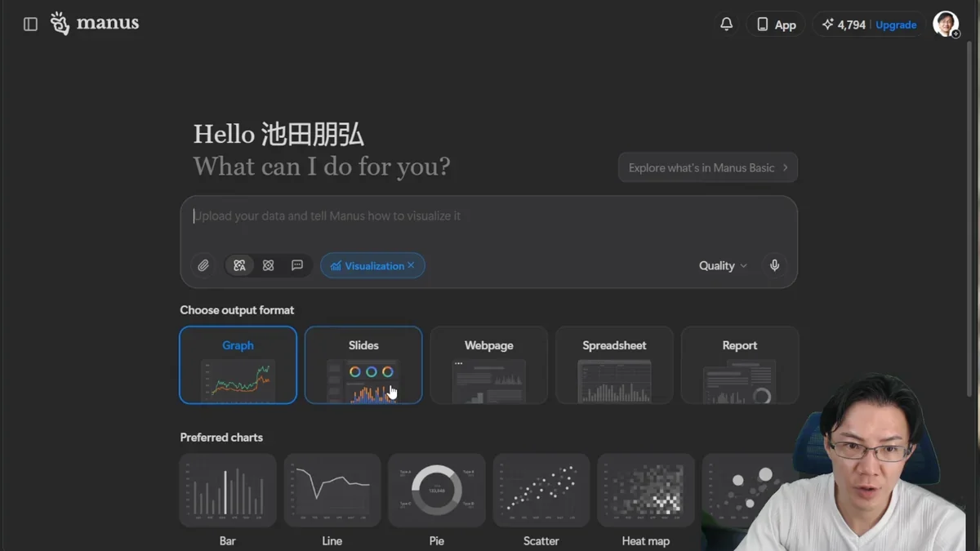Select the Spreadsheet output format
The width and height of the screenshot is (980, 551).
[x=614, y=365]
